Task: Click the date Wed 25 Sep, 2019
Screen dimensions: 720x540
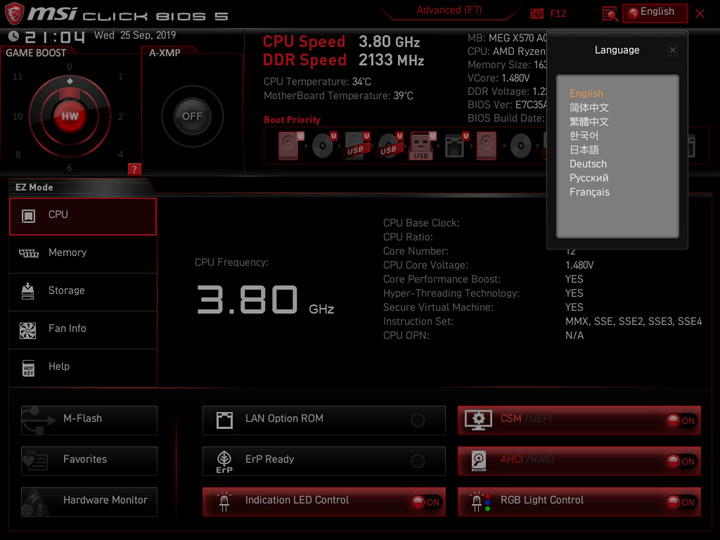Action: 135,35
